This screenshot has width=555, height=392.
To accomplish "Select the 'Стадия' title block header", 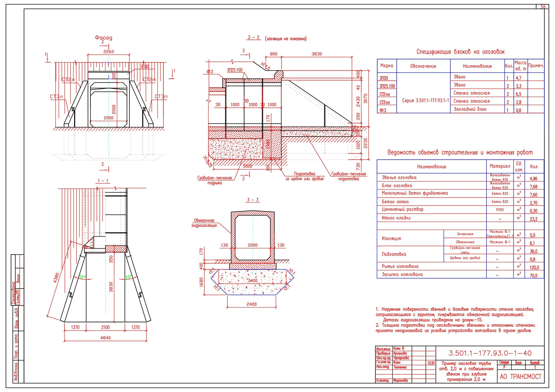I will (504, 363).
